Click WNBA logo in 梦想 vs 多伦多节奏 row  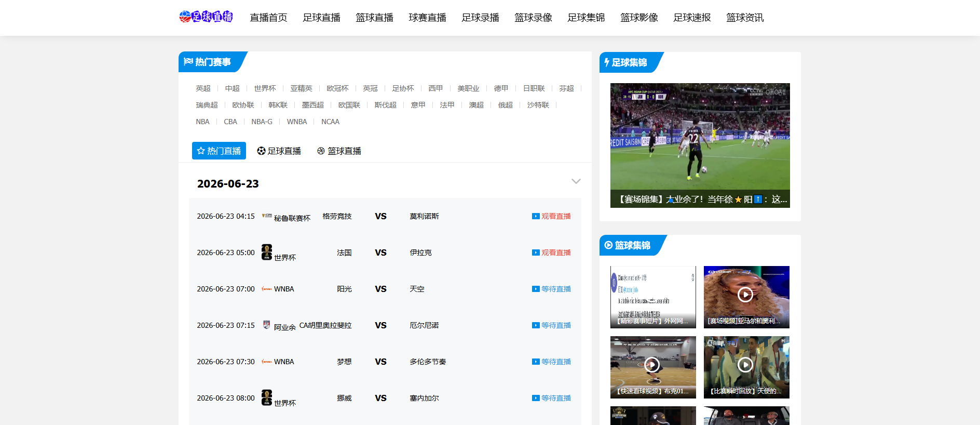pos(267,362)
